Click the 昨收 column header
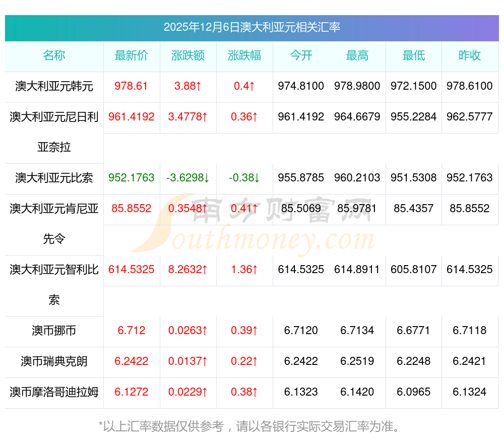Screen dimensions: 504x442 pos(470,55)
